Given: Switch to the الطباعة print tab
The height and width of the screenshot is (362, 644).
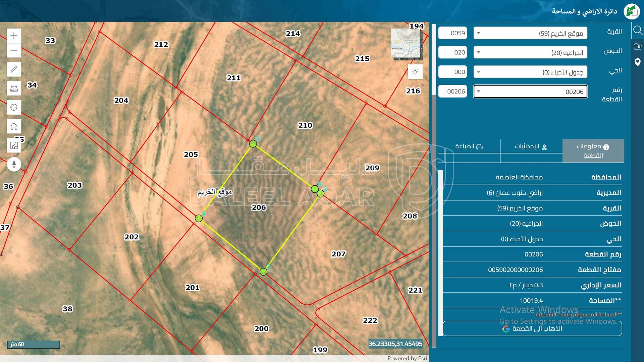Looking at the screenshot, I should pyautogui.click(x=469, y=146).
